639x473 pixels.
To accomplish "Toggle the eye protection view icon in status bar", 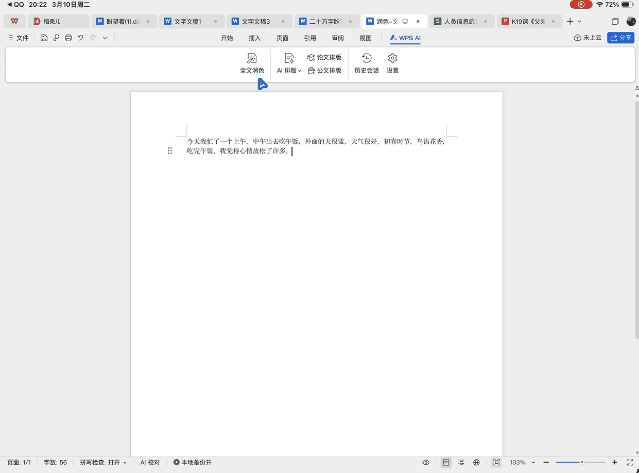I will click(426, 463).
